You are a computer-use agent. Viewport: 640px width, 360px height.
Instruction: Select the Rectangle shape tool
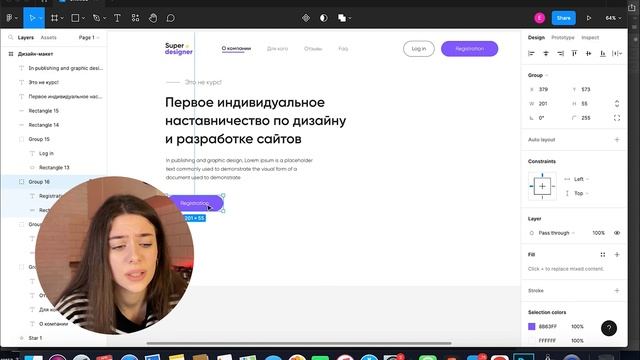[76, 18]
